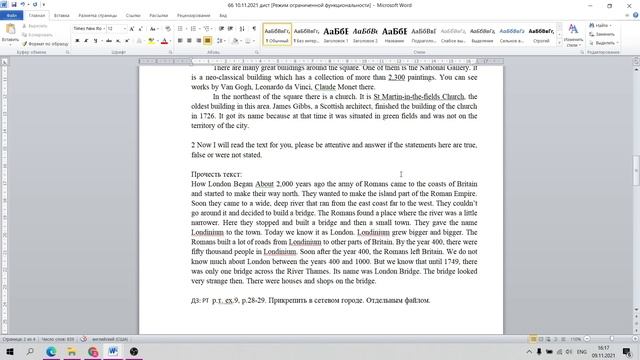
Task: Toggle Underline formatting
Action: 95,41
